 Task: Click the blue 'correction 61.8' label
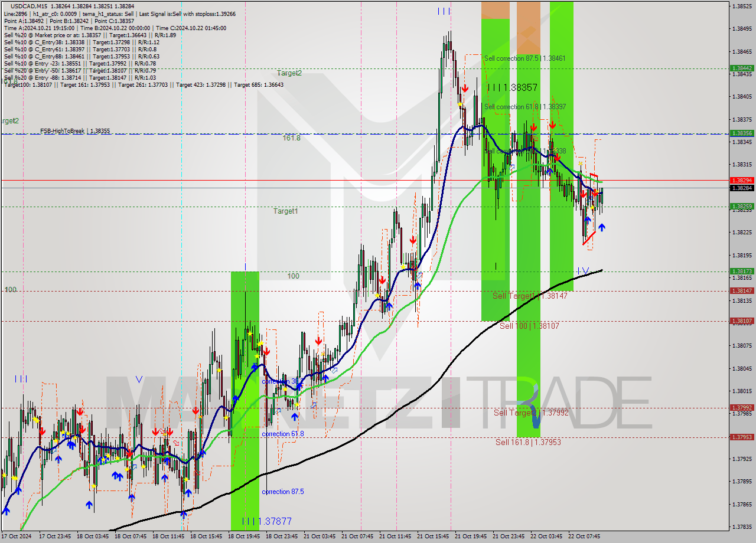tap(283, 434)
